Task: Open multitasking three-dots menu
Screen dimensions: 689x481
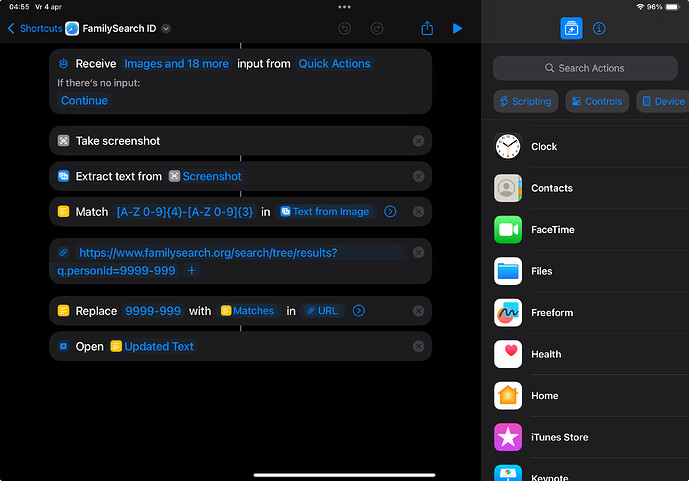Action: pyautogui.click(x=344, y=7)
